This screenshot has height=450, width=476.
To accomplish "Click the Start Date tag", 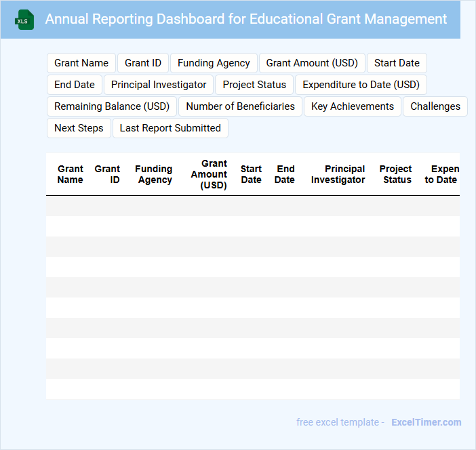I will click(x=397, y=63).
